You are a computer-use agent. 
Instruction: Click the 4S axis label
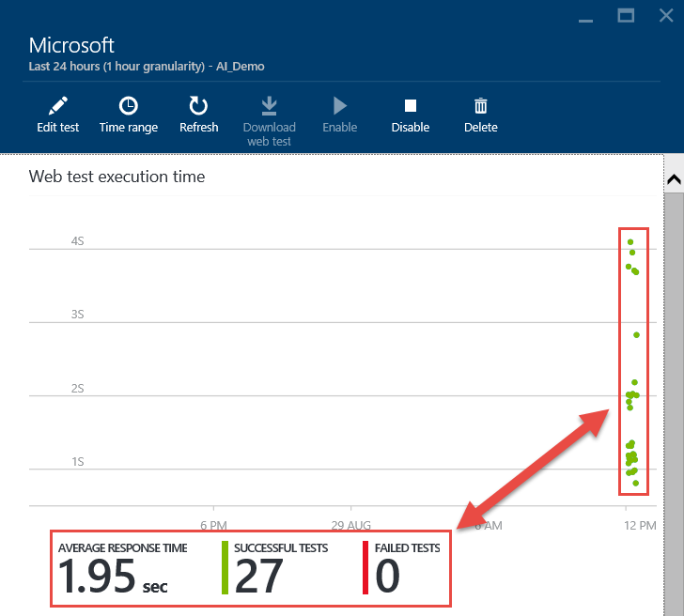(x=78, y=241)
